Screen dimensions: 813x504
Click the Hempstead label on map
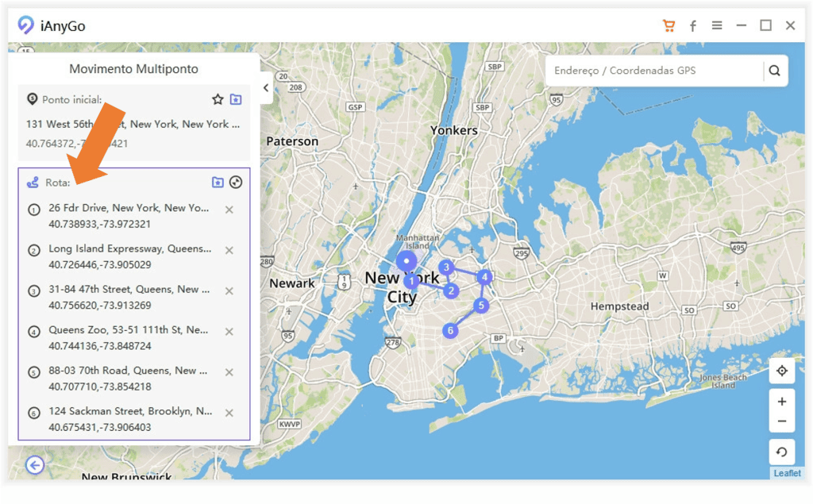coord(619,306)
